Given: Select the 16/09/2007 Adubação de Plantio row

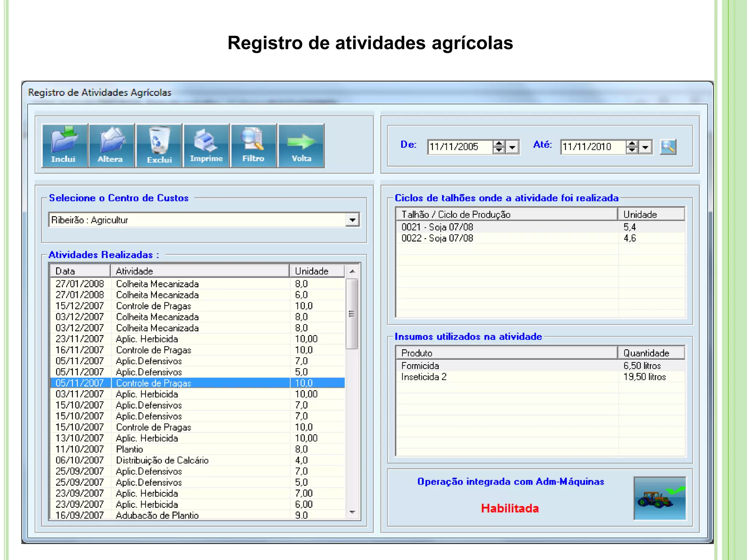Looking at the screenshot, I should 197,515.
